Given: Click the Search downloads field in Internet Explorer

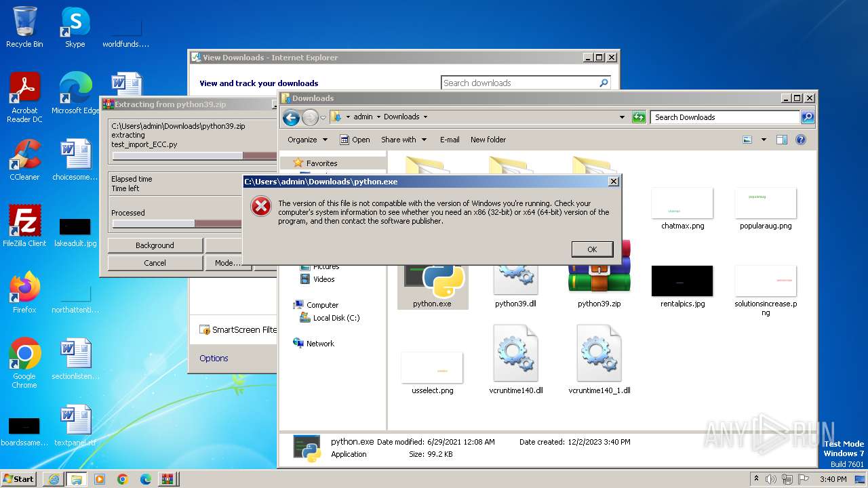Looking at the screenshot, I should coord(519,83).
